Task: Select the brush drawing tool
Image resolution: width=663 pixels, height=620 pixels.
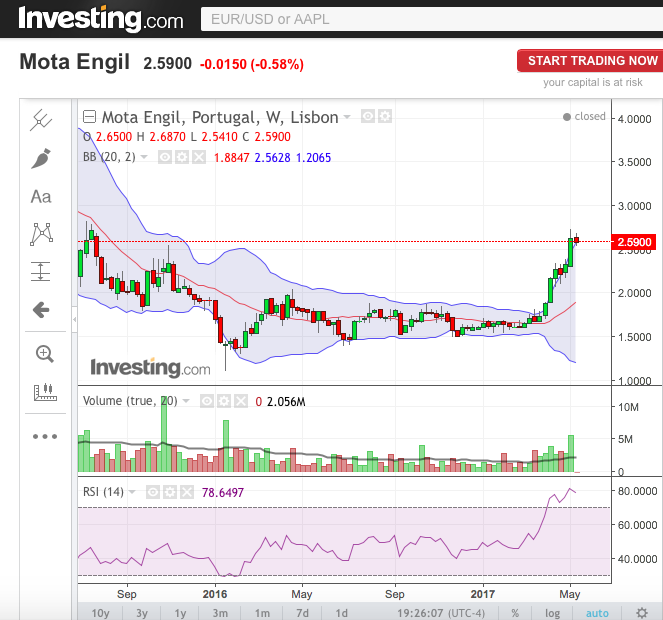Action: (41, 159)
